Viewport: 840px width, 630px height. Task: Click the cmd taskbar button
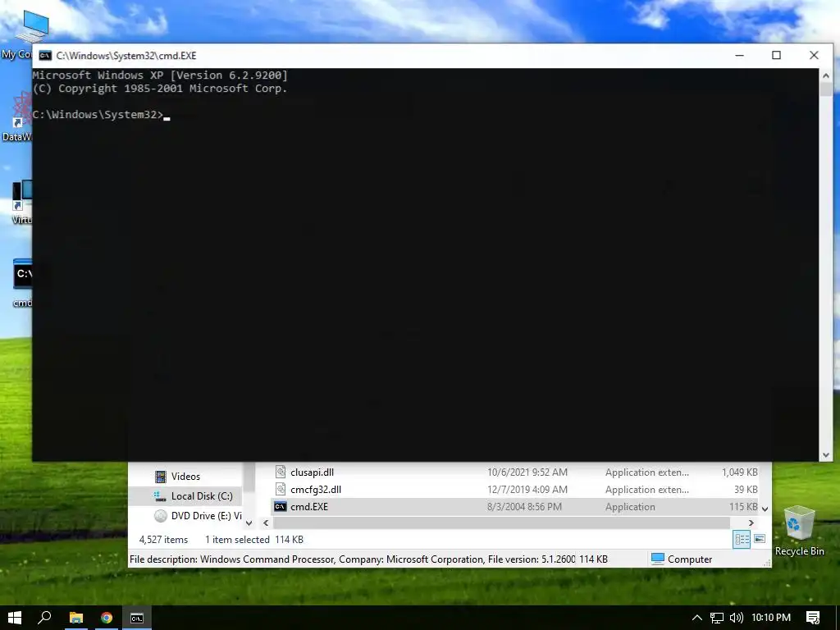coord(137,618)
